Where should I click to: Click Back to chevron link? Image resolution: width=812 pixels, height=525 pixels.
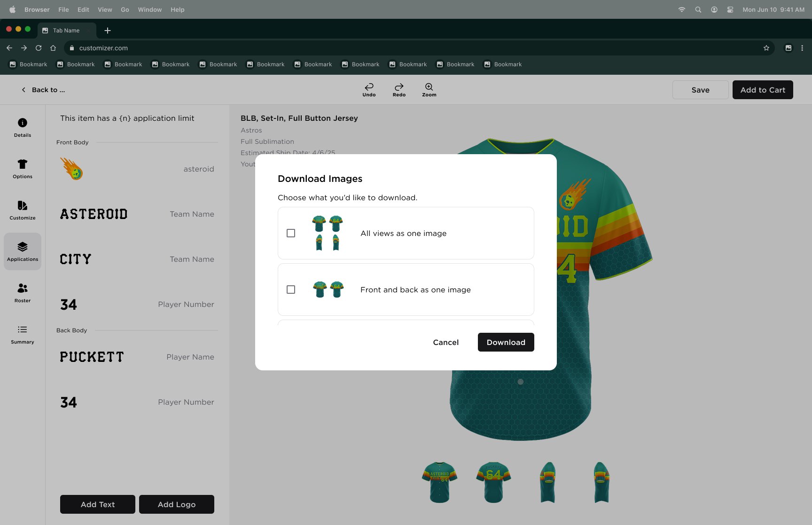click(x=43, y=90)
